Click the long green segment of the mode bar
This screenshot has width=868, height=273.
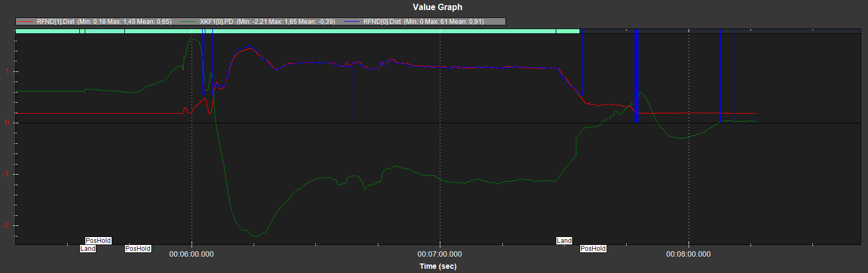point(384,31)
